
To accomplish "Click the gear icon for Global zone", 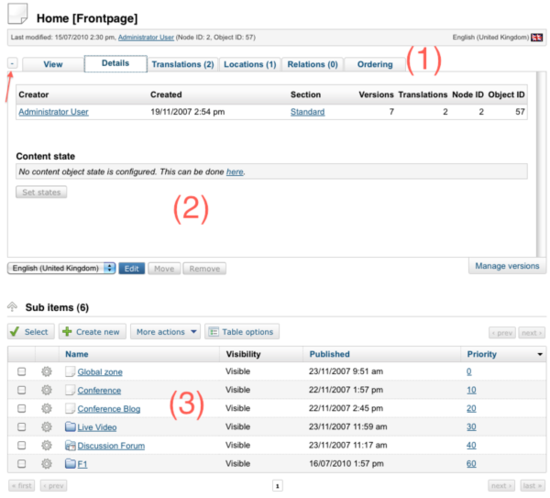I will [46, 371].
